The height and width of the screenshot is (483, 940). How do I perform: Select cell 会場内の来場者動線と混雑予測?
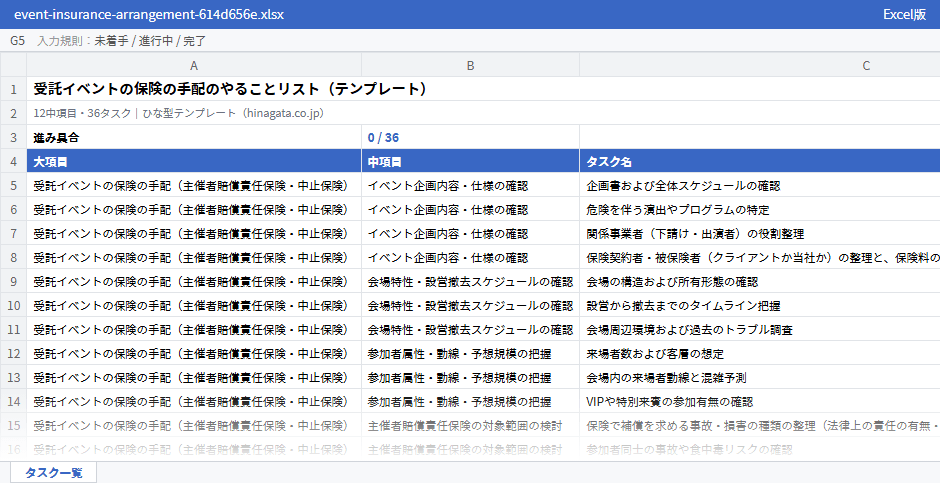760,378
